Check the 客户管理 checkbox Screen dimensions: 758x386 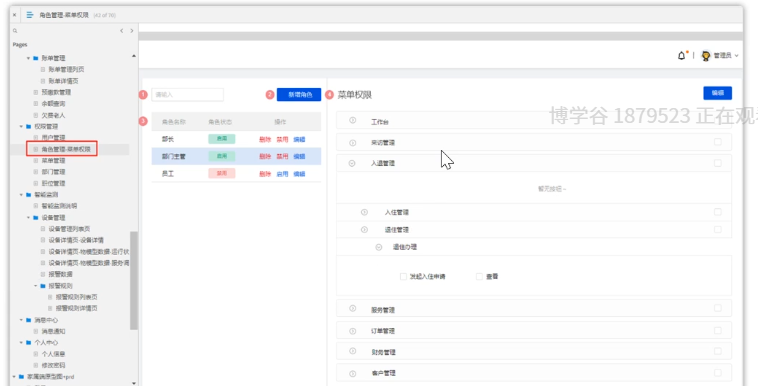(718, 372)
